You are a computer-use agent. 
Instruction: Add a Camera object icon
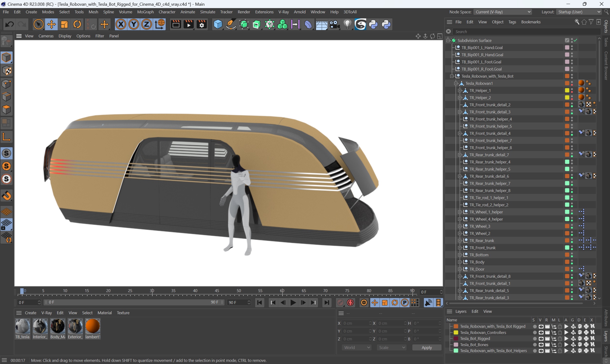point(334,24)
